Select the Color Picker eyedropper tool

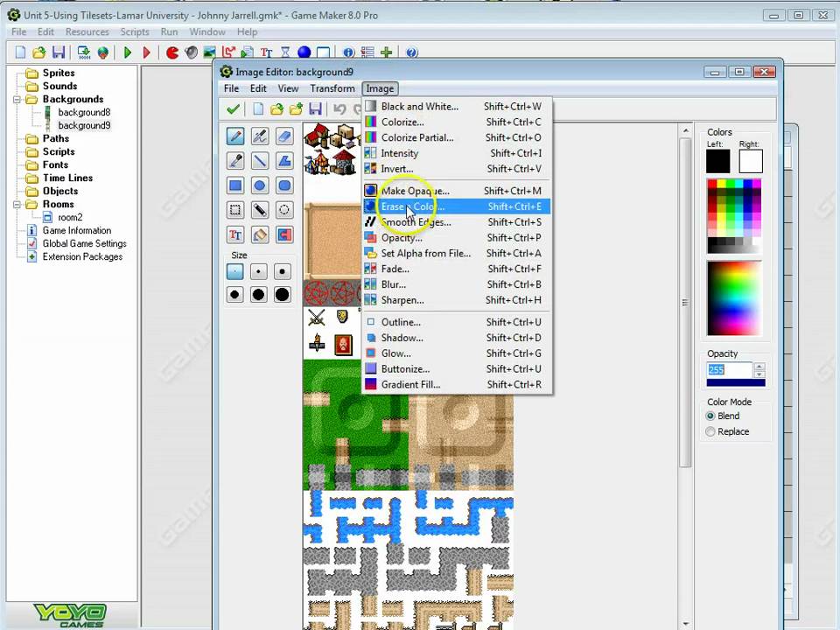point(235,161)
